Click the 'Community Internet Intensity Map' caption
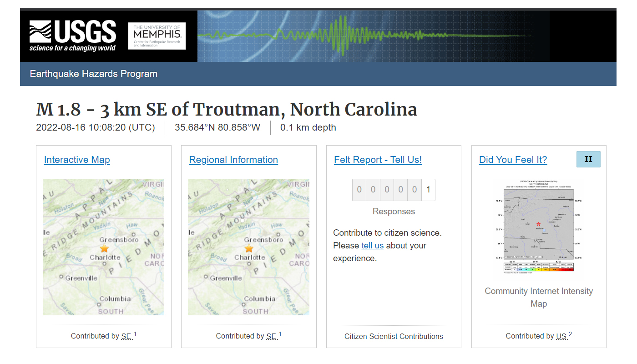 pos(539,298)
